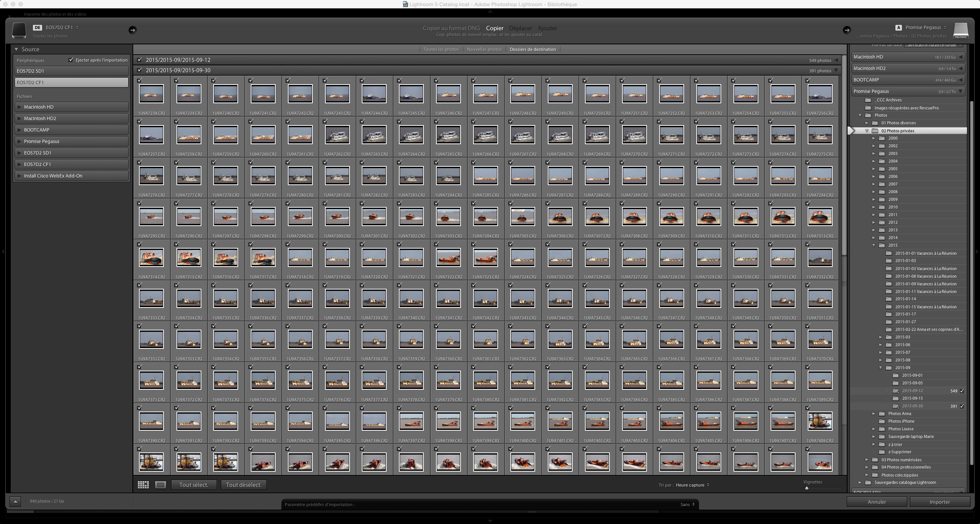Click the Lightroom catalog file icon in title bar

click(405, 4)
